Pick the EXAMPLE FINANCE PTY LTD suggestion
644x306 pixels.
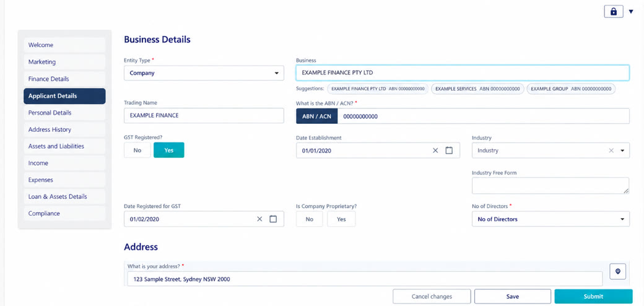click(378, 89)
